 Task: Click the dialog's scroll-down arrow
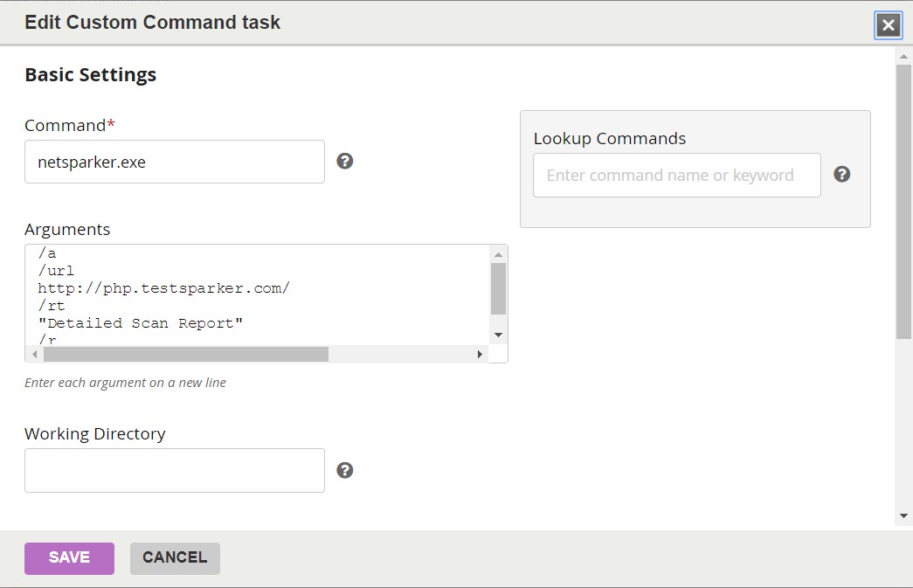903,516
